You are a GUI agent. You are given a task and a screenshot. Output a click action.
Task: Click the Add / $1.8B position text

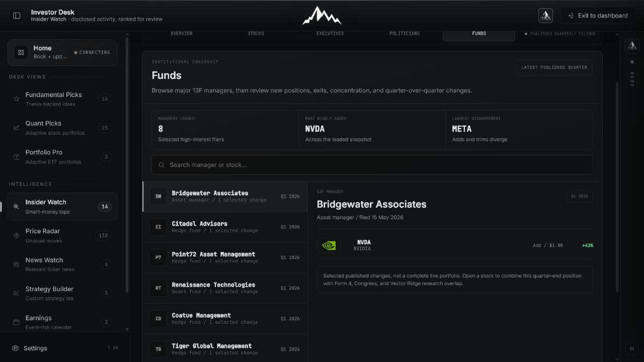point(548,246)
